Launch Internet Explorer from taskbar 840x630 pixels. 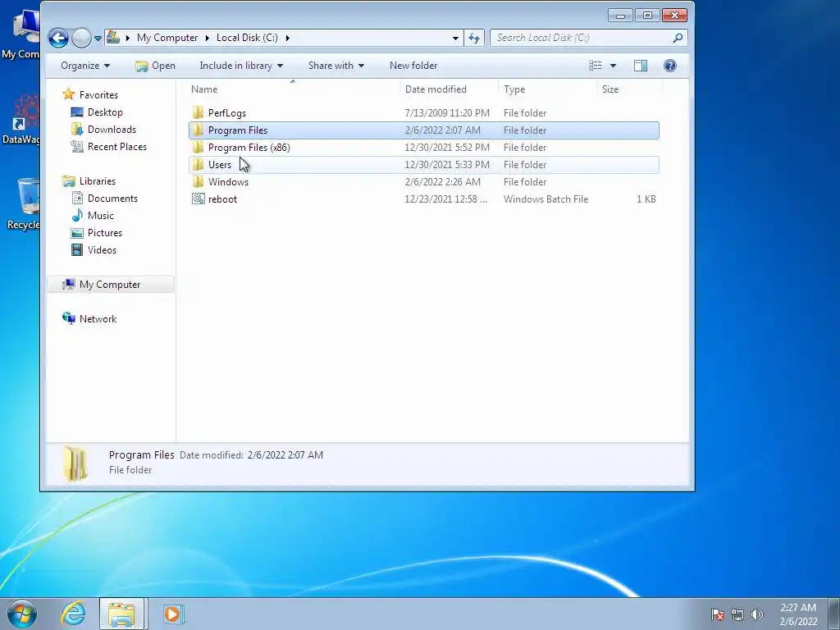coord(73,614)
